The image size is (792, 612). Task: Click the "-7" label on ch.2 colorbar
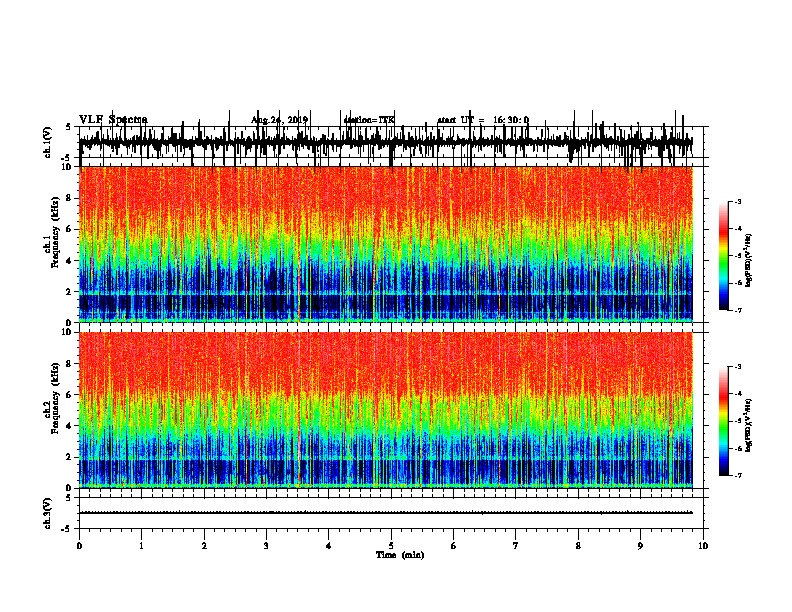click(738, 476)
